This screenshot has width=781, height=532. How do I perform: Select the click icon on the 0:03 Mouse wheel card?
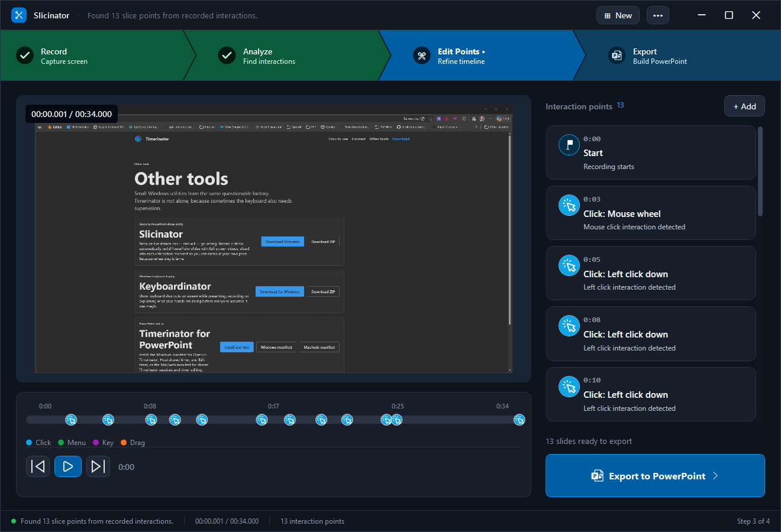pyautogui.click(x=569, y=205)
